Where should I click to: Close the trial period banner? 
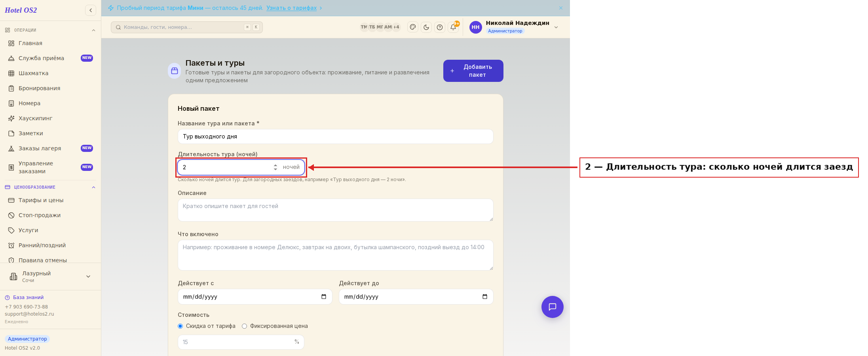(x=561, y=8)
